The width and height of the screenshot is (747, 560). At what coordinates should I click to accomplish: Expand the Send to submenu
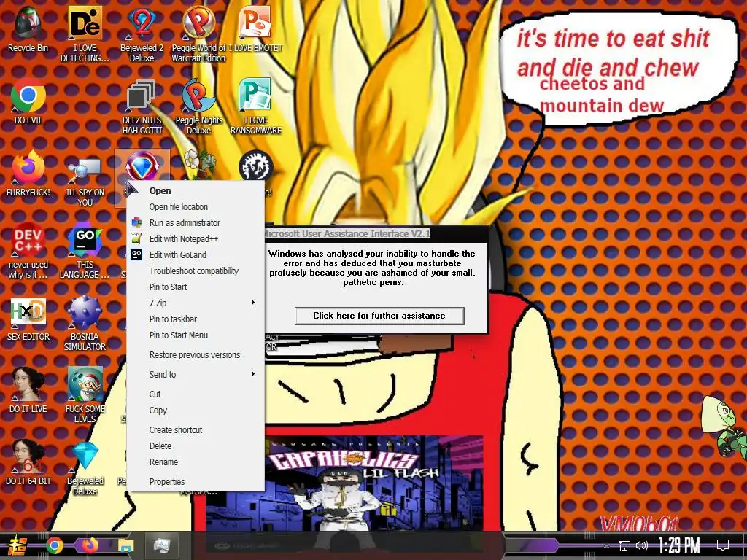coord(196,374)
